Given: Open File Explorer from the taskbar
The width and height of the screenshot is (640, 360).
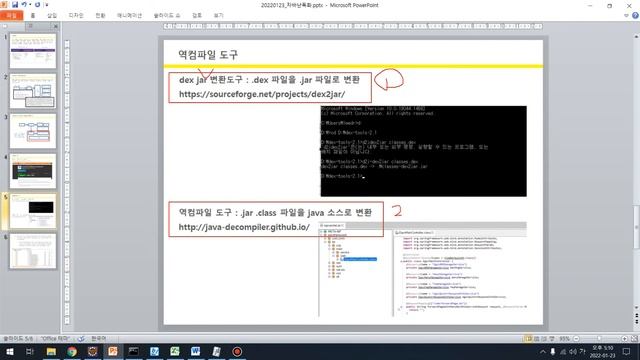Looking at the screenshot, I should click(x=51, y=351).
